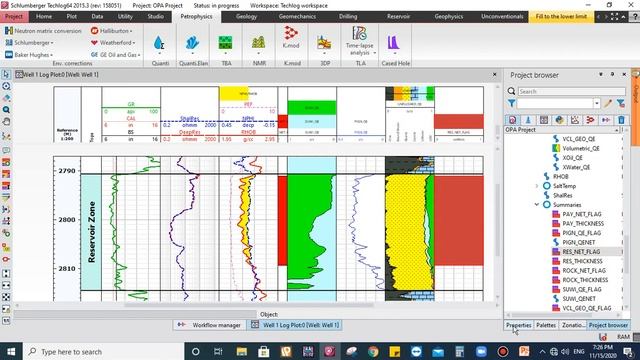Select the magnifier zoom tool in left toolbar
The image size is (640, 360).
(x=6, y=110)
